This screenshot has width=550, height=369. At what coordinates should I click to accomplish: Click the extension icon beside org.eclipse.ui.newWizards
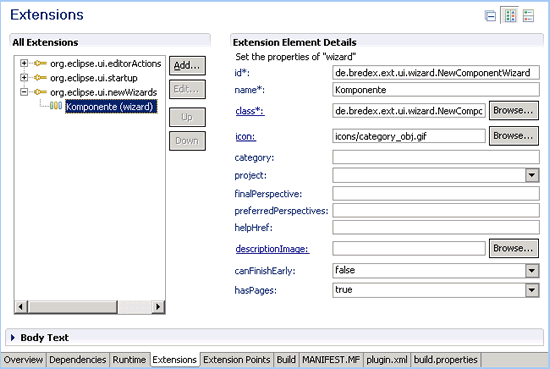[40, 92]
